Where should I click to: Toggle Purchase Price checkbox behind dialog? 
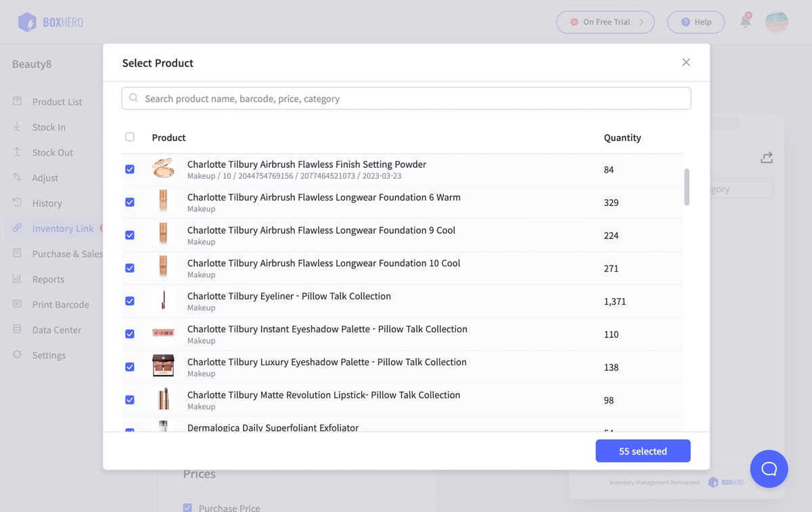coord(187,507)
